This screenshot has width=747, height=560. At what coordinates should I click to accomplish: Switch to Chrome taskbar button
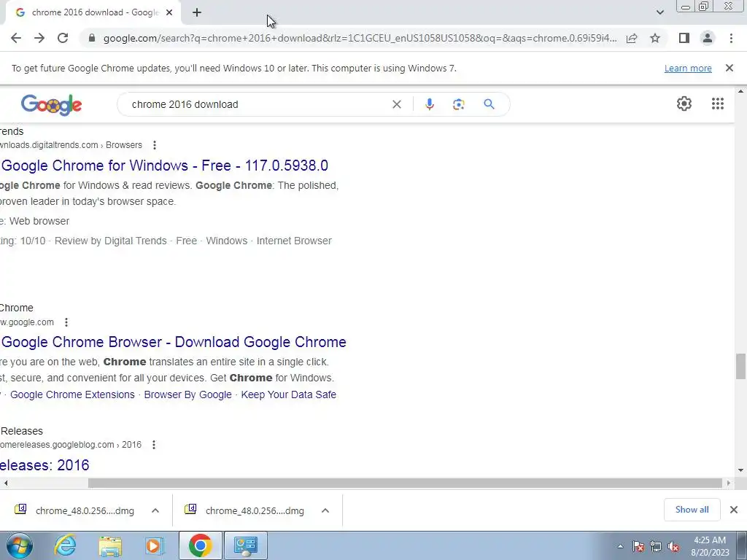[200, 545]
